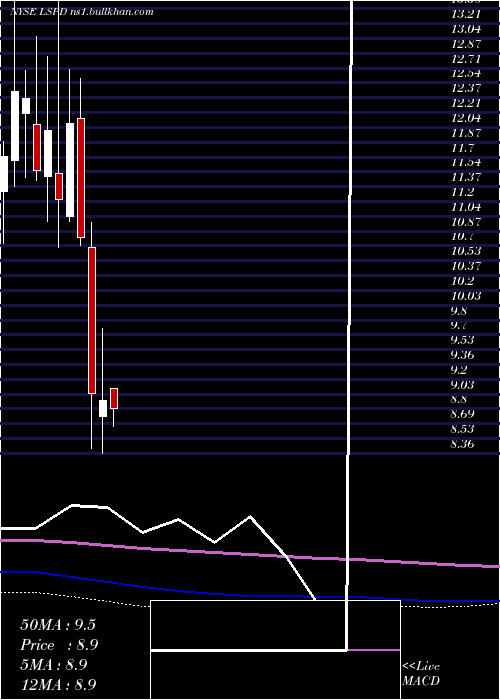Click the 9.36 axis value
Screen dimensions: 500x700
coord(464,355)
